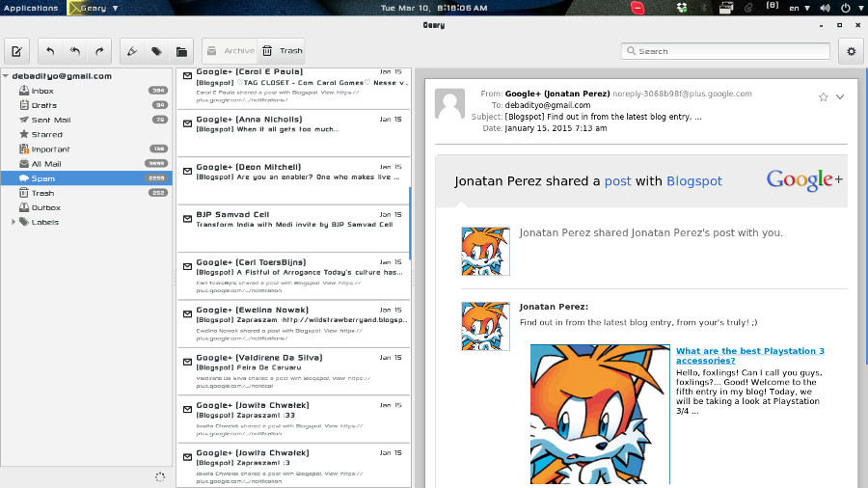Image resolution: width=868 pixels, height=488 pixels.
Task: Open the Inbox folder
Action: click(87, 91)
